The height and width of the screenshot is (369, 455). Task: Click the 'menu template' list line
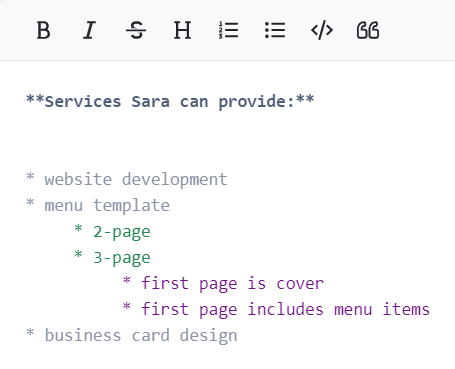pos(98,205)
